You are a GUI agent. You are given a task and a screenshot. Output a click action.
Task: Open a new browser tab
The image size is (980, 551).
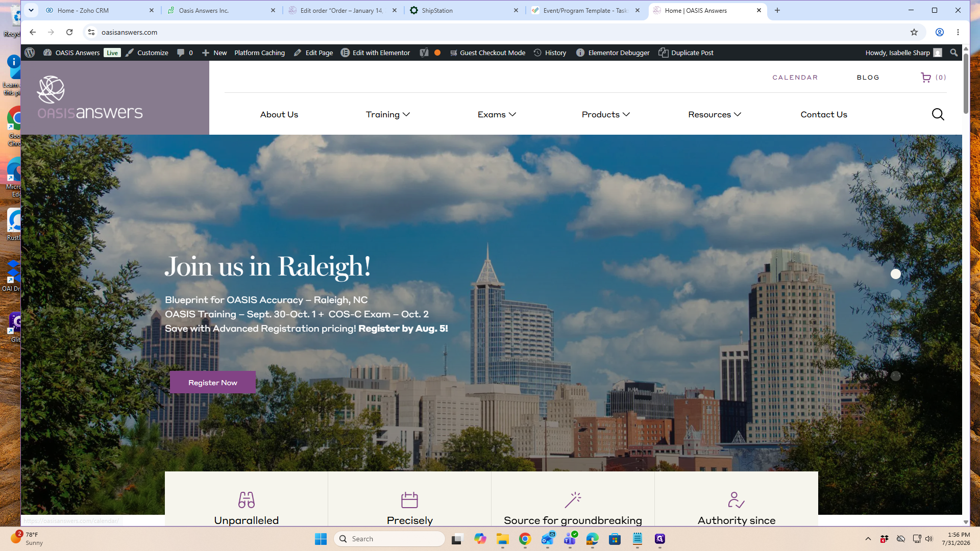777,10
